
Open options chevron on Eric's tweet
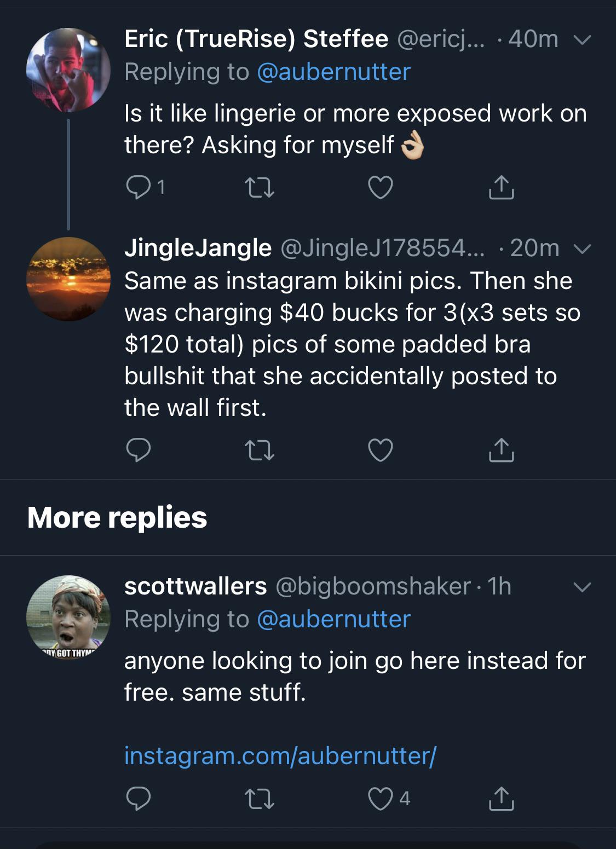point(582,39)
